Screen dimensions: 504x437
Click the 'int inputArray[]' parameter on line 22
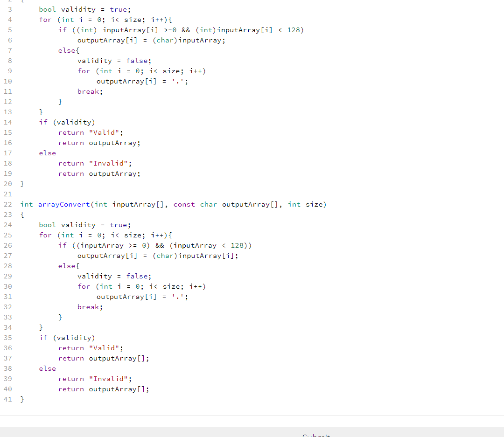[x=129, y=204]
